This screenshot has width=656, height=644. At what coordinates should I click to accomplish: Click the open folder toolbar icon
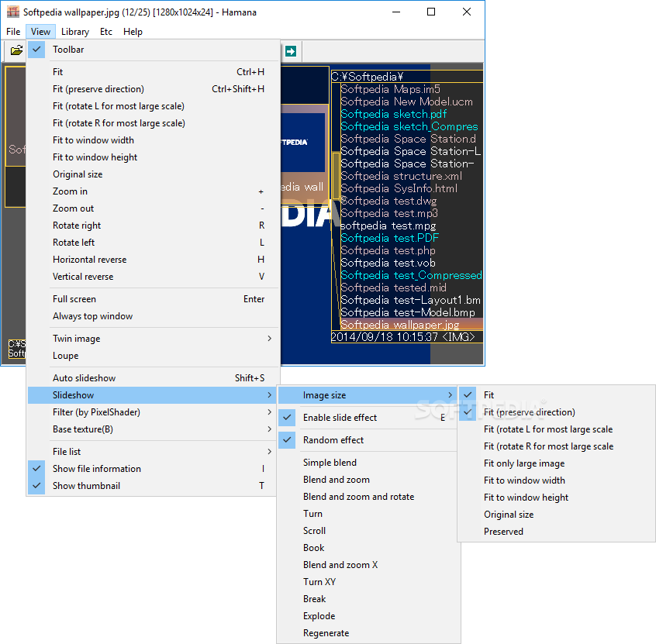coord(16,50)
